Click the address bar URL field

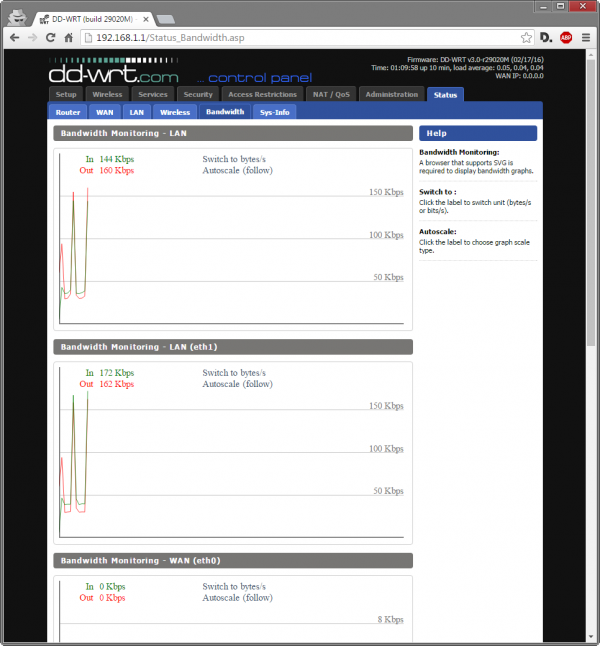300,37
